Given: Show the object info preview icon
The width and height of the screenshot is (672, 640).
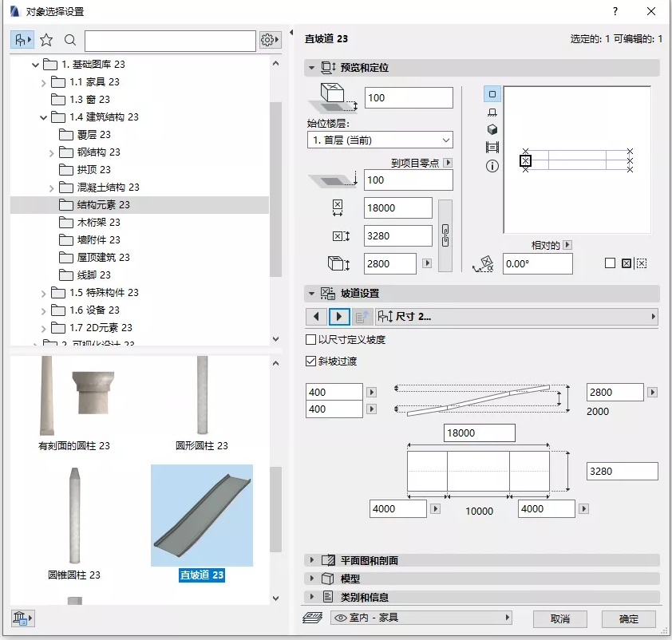Looking at the screenshot, I should [492, 166].
